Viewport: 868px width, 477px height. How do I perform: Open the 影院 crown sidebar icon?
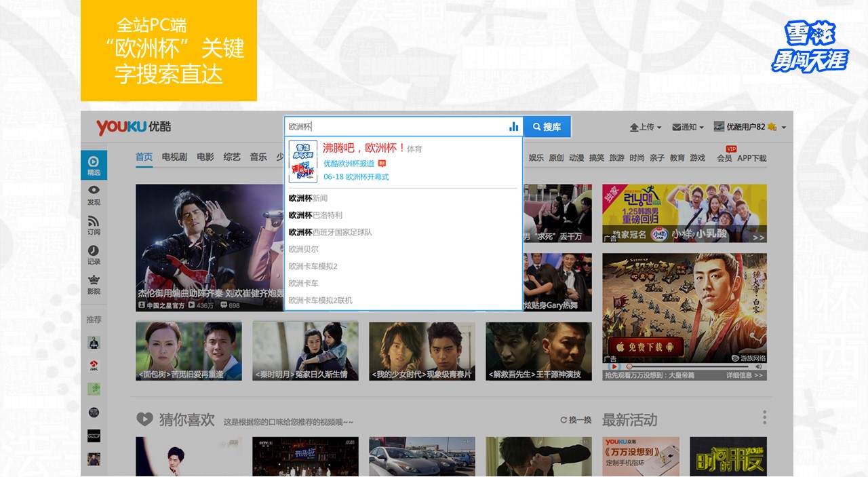(94, 285)
